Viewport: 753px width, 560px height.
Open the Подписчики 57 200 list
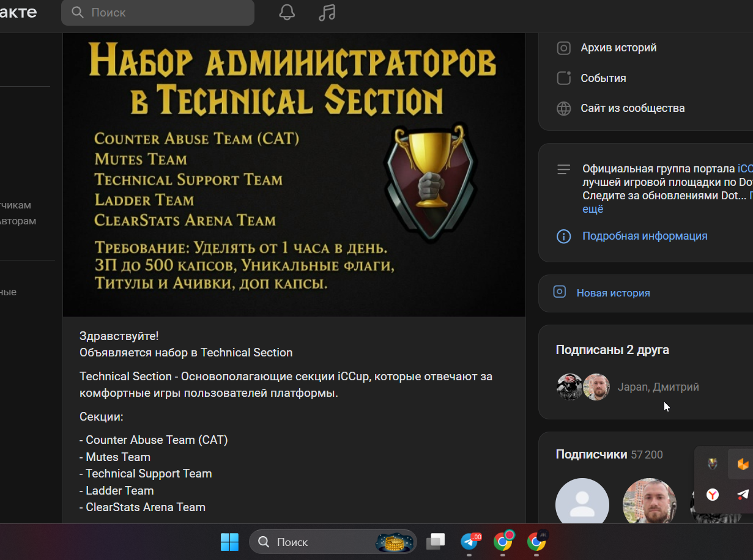[609, 454]
